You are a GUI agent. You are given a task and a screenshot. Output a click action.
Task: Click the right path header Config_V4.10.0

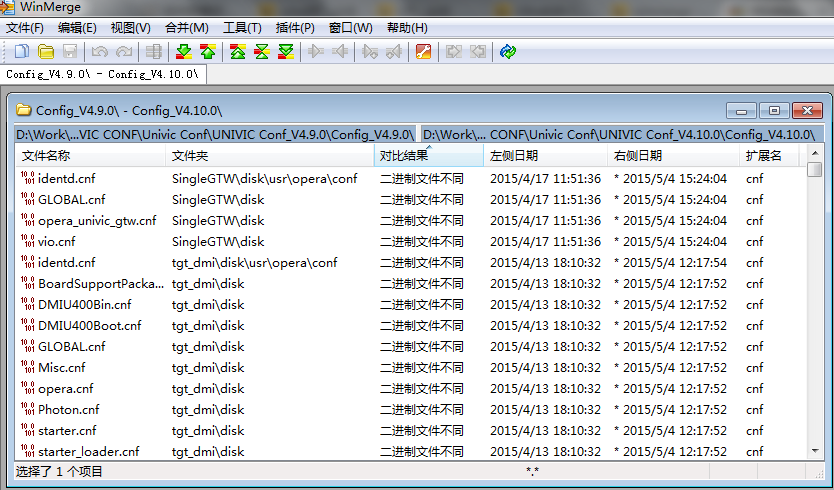click(x=622, y=134)
